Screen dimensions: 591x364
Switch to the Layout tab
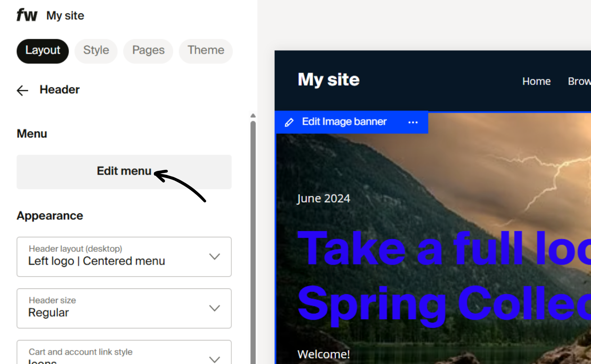[x=42, y=51]
